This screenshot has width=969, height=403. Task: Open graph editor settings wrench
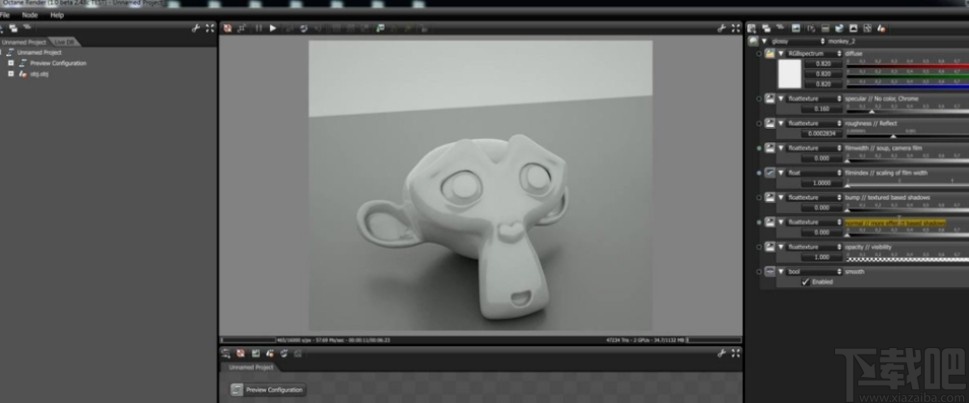(x=721, y=354)
